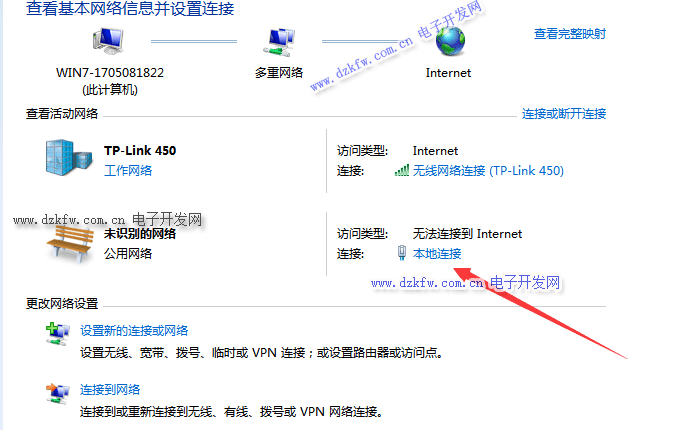Click the 连接到网络 icon
679x430 pixels.
[x=57, y=393]
